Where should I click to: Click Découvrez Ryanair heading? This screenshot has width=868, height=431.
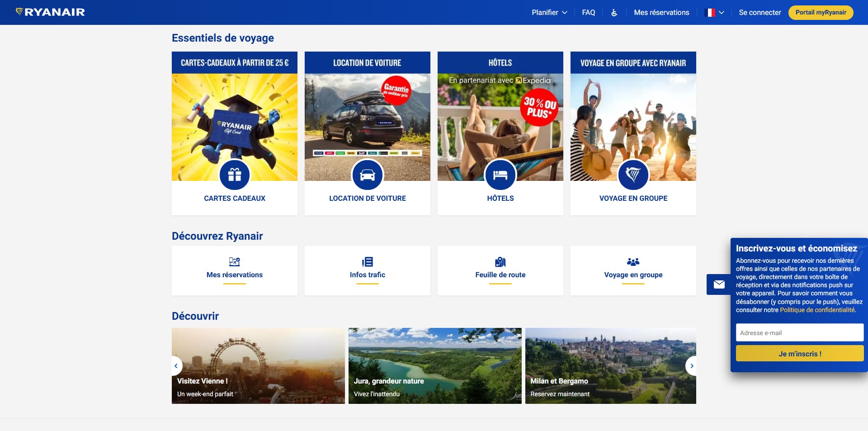pyautogui.click(x=217, y=236)
